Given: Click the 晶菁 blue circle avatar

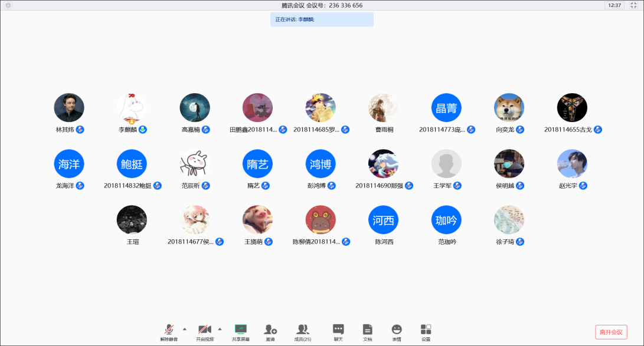Looking at the screenshot, I should pos(446,108).
